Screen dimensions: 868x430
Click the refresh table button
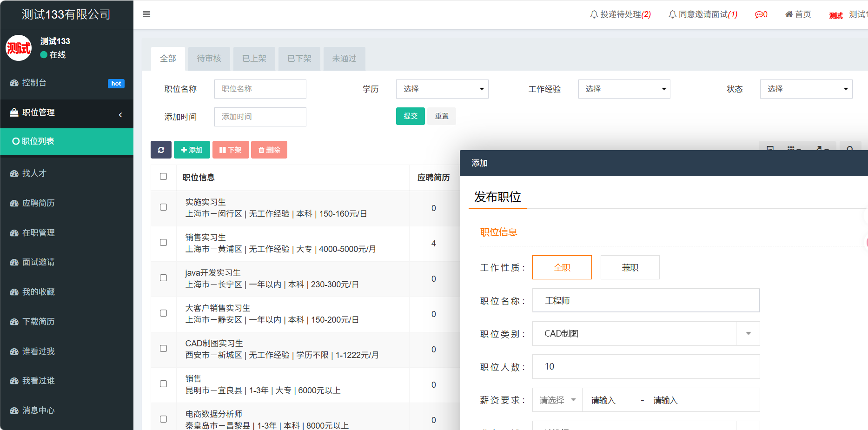[x=161, y=150]
